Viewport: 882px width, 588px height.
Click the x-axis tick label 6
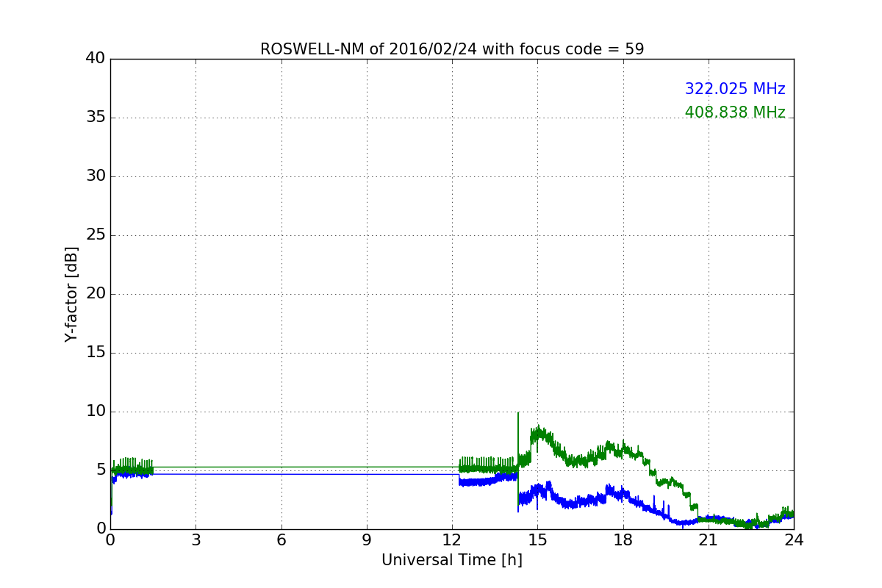282,539
